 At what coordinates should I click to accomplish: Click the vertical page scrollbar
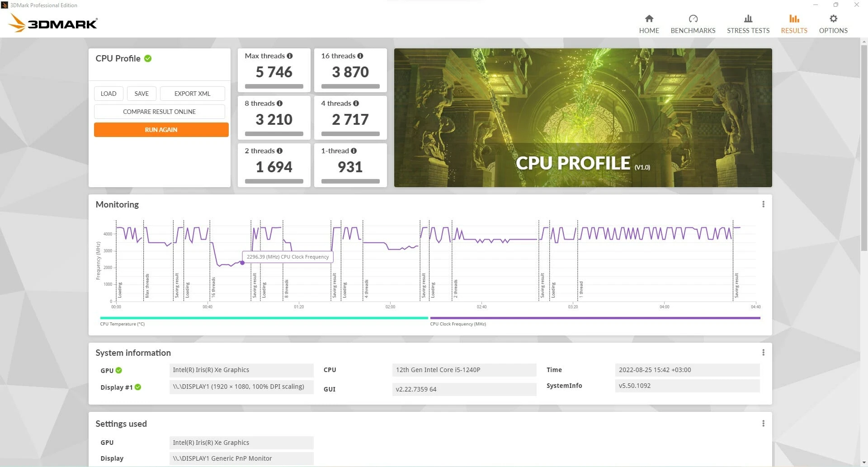click(864, 147)
